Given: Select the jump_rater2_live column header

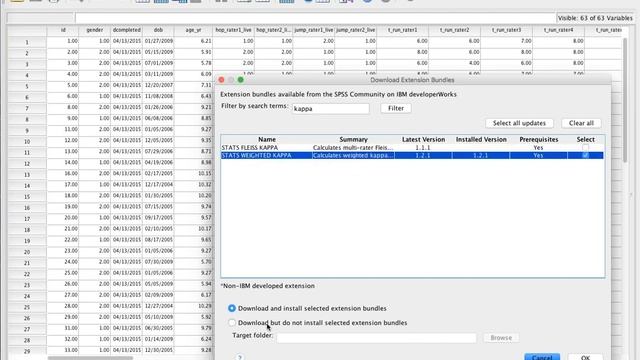Looking at the screenshot, I should pos(356,30).
